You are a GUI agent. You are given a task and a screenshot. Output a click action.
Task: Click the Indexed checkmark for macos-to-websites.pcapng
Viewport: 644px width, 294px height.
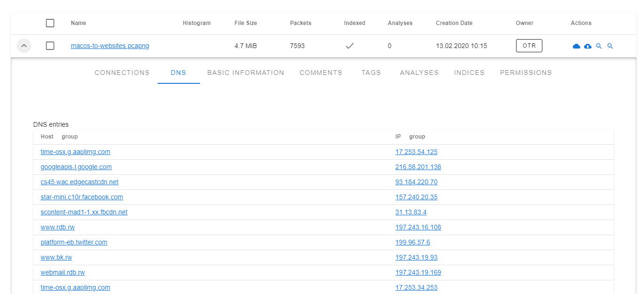click(350, 46)
